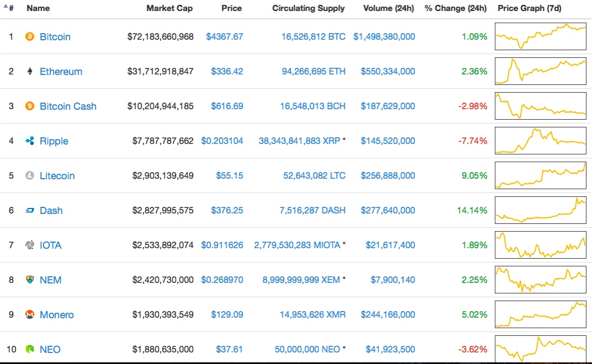Image resolution: width=592 pixels, height=364 pixels.
Task: Sort by % Change (24h) header
Action: pyautogui.click(x=455, y=8)
